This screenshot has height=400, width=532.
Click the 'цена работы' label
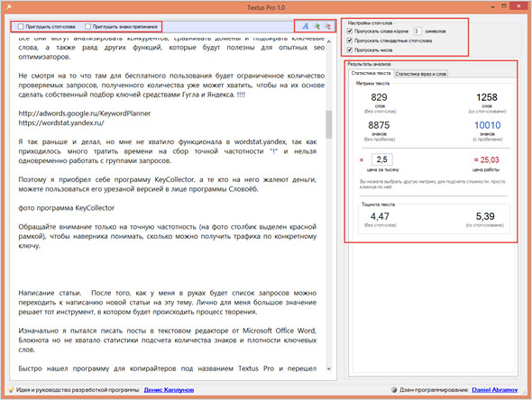pyautogui.click(x=486, y=169)
